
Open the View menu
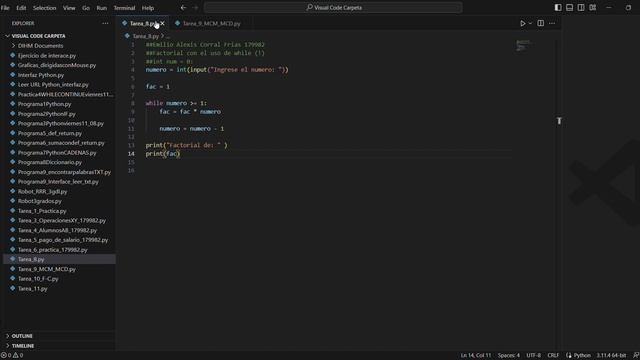(x=69, y=8)
